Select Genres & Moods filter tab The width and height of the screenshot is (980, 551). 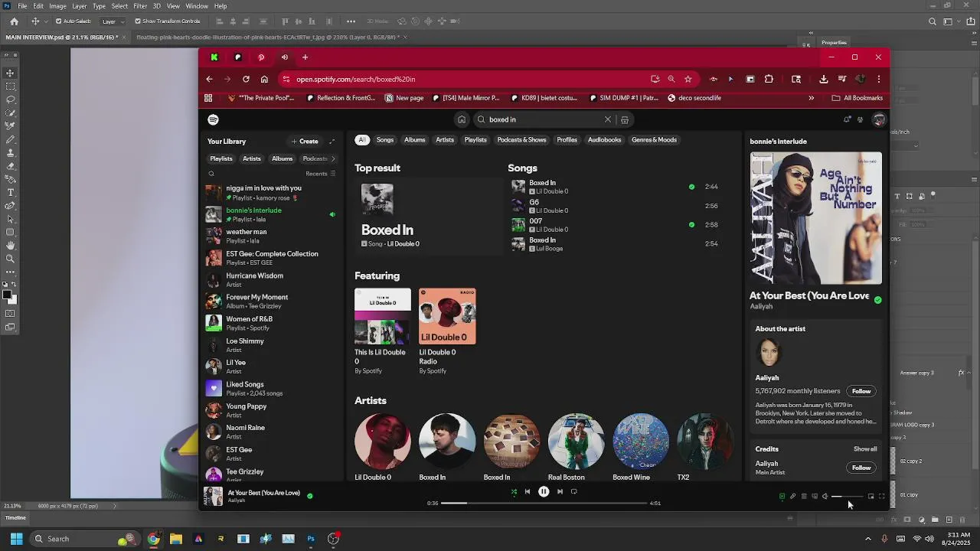(x=654, y=140)
